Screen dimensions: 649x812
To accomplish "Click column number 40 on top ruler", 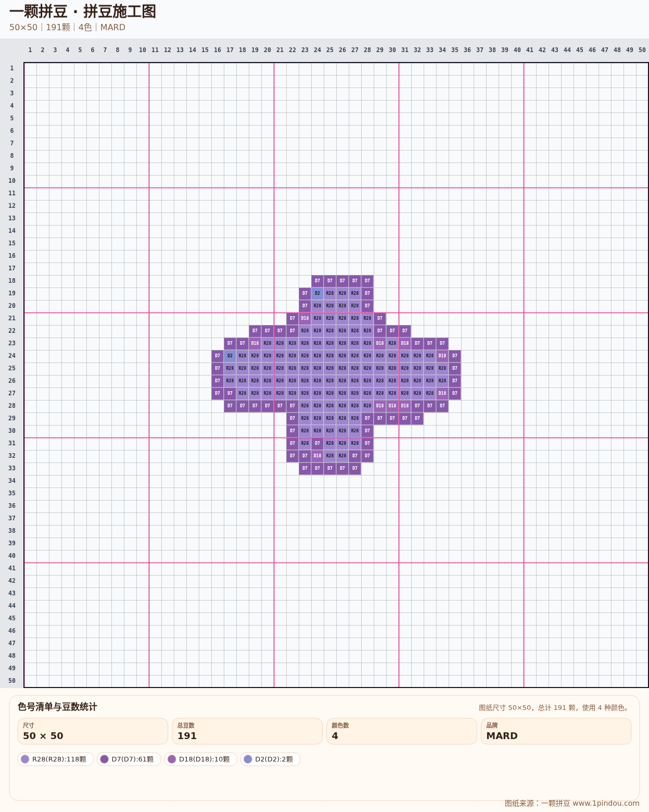I will tap(517, 50).
